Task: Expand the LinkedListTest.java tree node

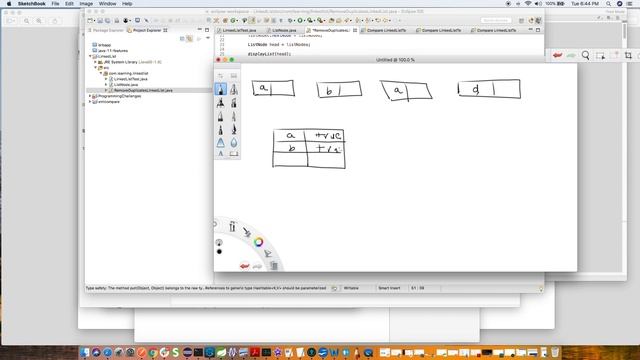Action: pyautogui.click(x=106, y=79)
